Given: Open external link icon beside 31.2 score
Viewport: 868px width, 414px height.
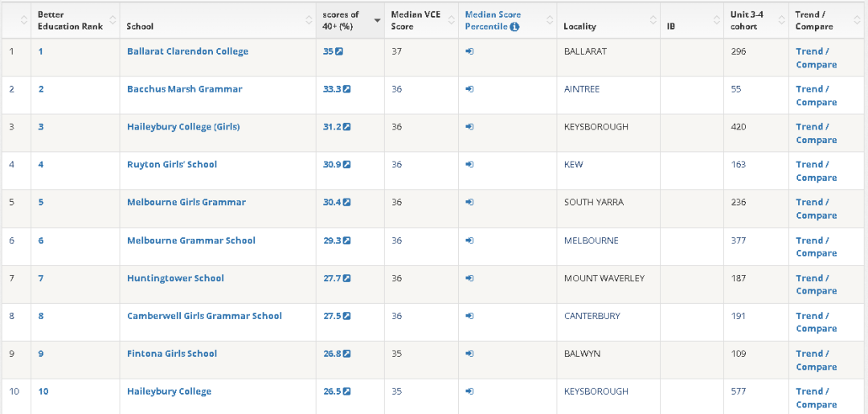Looking at the screenshot, I should pos(347,127).
